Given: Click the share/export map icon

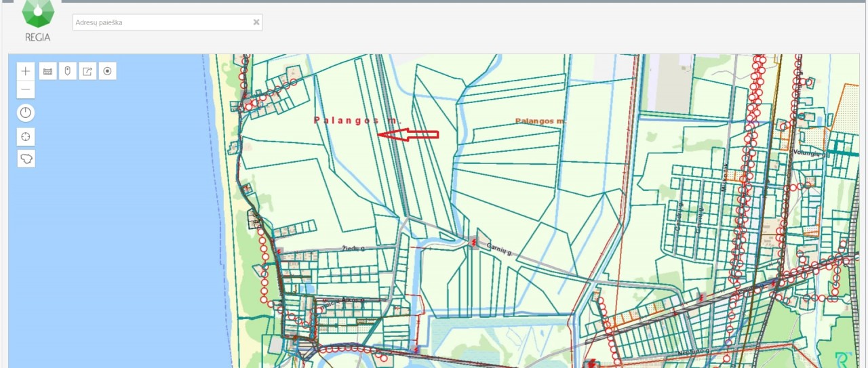Looking at the screenshot, I should tap(87, 71).
